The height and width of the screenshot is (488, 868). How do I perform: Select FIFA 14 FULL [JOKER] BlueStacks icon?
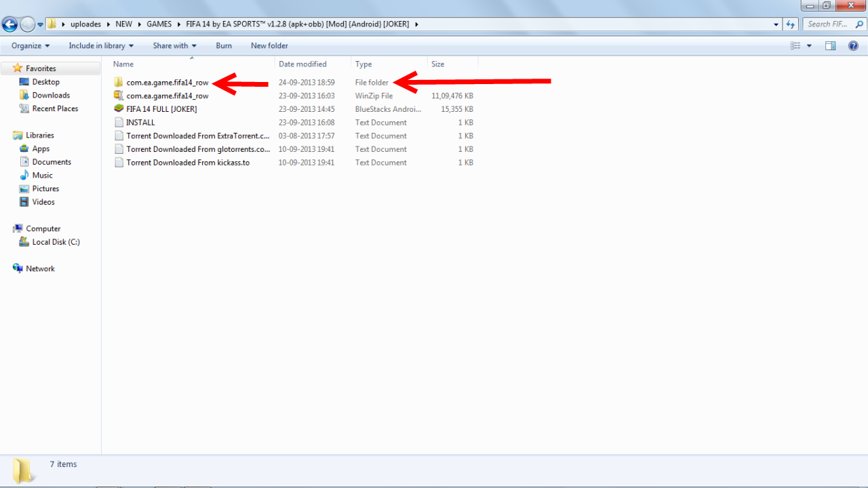click(119, 108)
